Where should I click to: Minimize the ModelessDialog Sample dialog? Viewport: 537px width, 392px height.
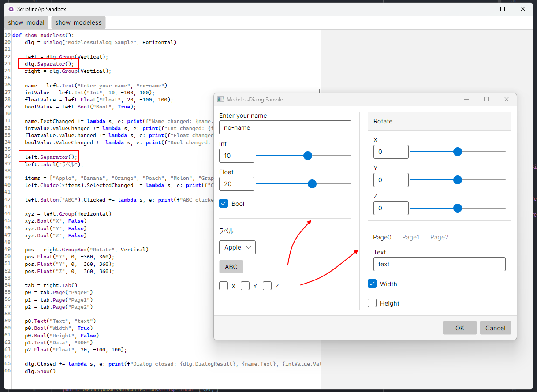point(466,99)
